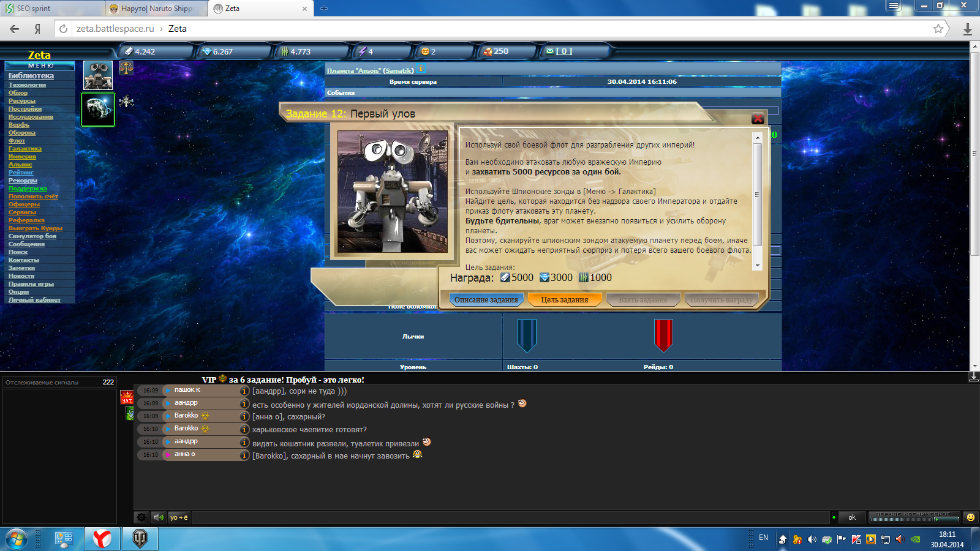Click the energy counter showing 4

[x=381, y=51]
